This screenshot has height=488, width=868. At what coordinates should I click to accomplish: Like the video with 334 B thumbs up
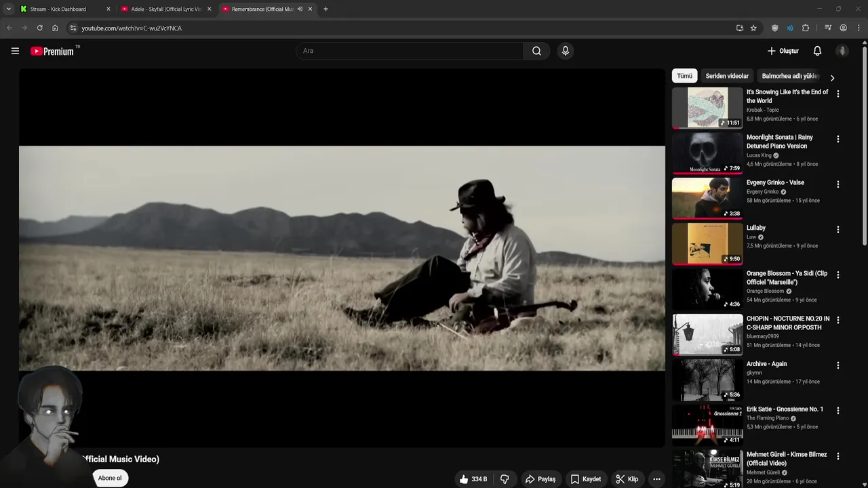point(473,479)
